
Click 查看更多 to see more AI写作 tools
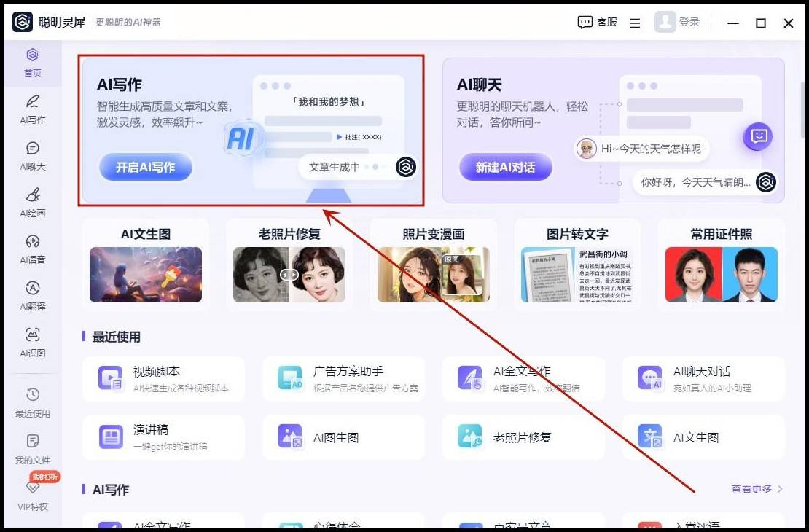pos(751,489)
